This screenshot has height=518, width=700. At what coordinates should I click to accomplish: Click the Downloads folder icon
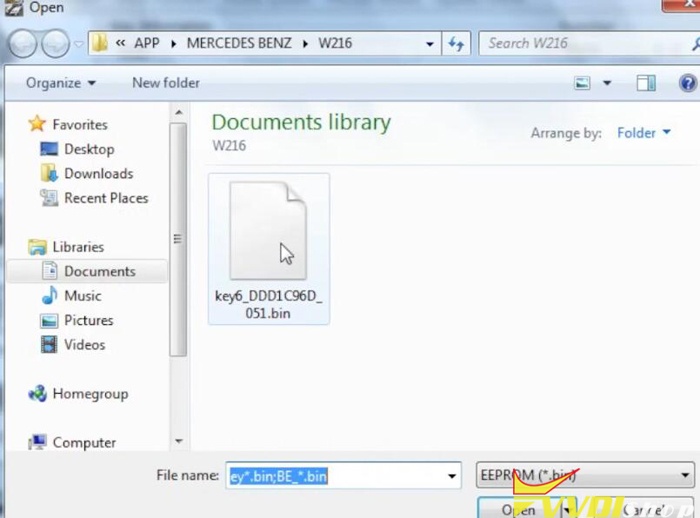point(49,173)
